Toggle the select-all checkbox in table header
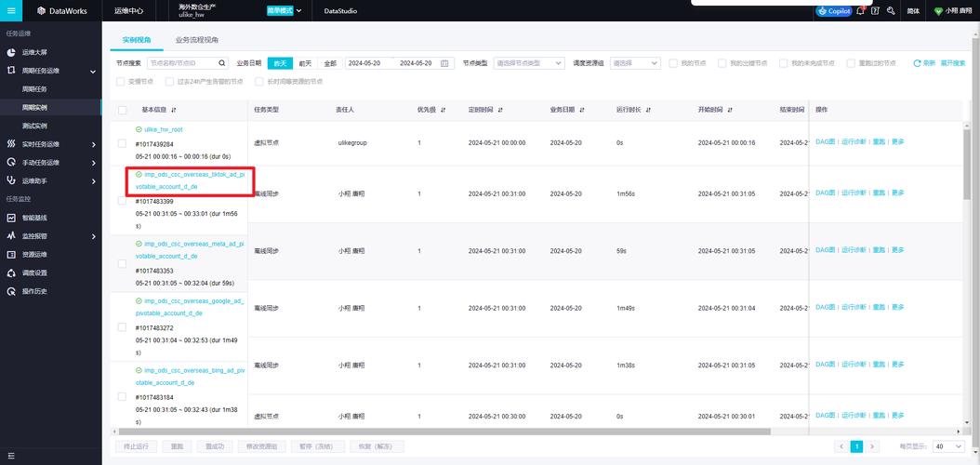This screenshot has width=980, height=465. 122,110
